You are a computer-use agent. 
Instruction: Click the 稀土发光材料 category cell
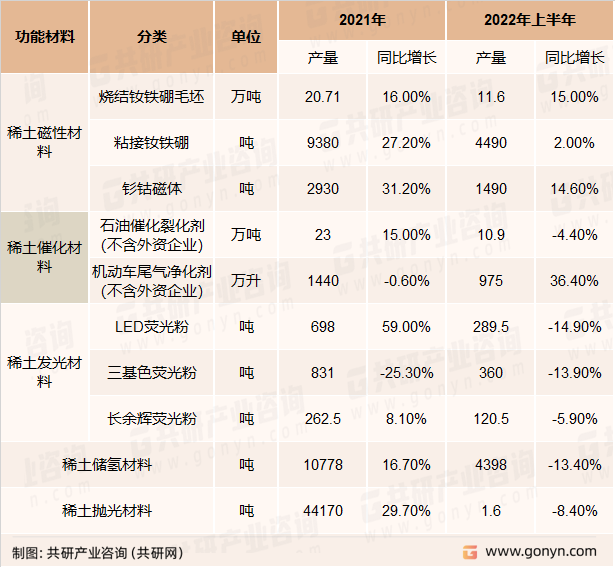coord(44,372)
